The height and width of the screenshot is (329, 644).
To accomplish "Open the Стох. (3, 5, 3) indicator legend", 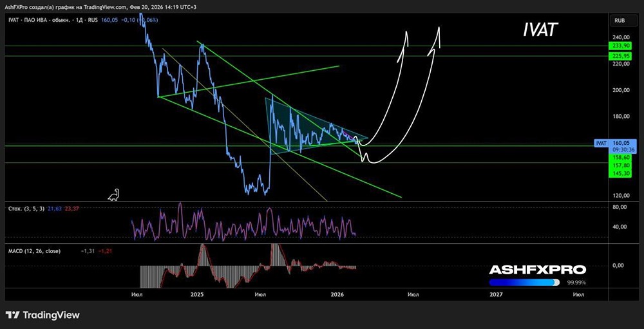I will pos(28,209).
